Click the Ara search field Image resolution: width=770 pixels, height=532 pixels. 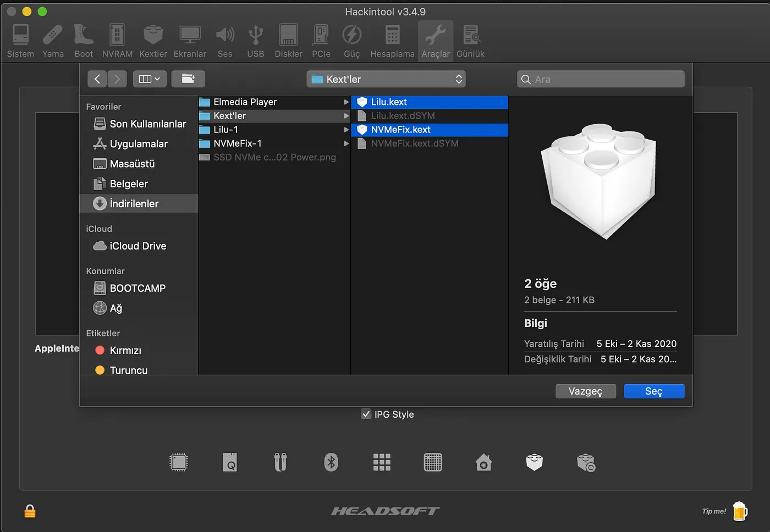tap(601, 79)
